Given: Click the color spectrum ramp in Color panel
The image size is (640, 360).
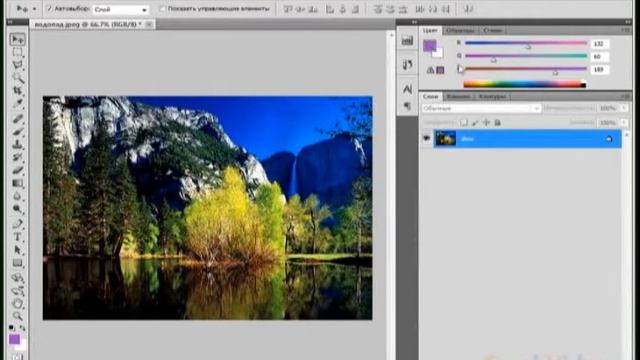Looking at the screenshot, I should pyautogui.click(x=524, y=84).
